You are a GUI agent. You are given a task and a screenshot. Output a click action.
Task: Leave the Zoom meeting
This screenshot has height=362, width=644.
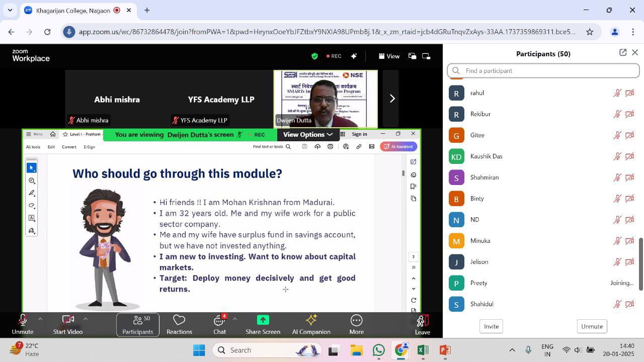[422, 324]
